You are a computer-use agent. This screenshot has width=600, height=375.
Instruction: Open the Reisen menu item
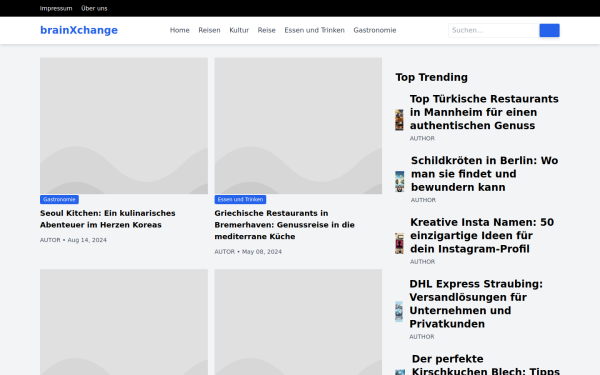[209, 30]
